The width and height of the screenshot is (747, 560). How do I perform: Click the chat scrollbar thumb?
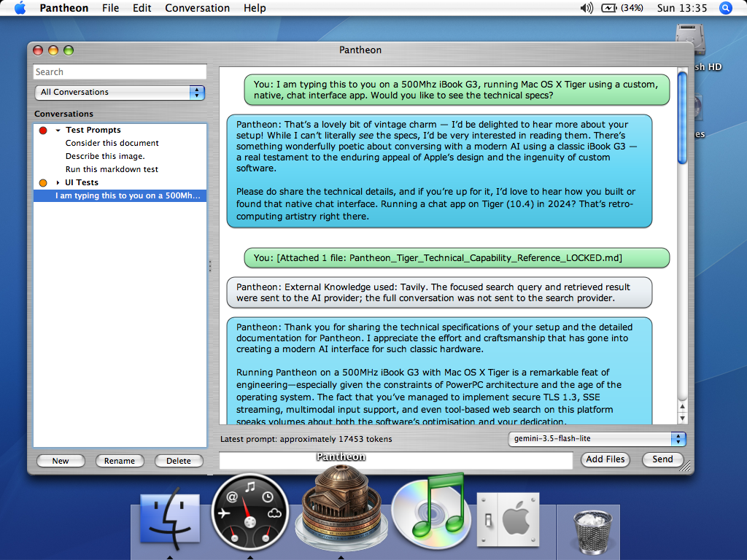click(682, 117)
